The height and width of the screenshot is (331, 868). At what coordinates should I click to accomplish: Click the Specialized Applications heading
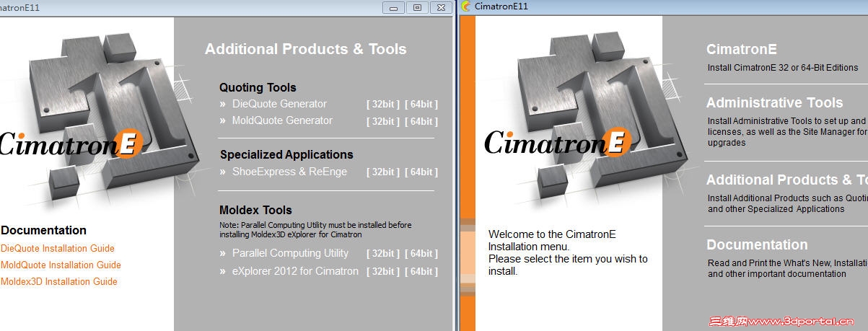click(x=286, y=154)
